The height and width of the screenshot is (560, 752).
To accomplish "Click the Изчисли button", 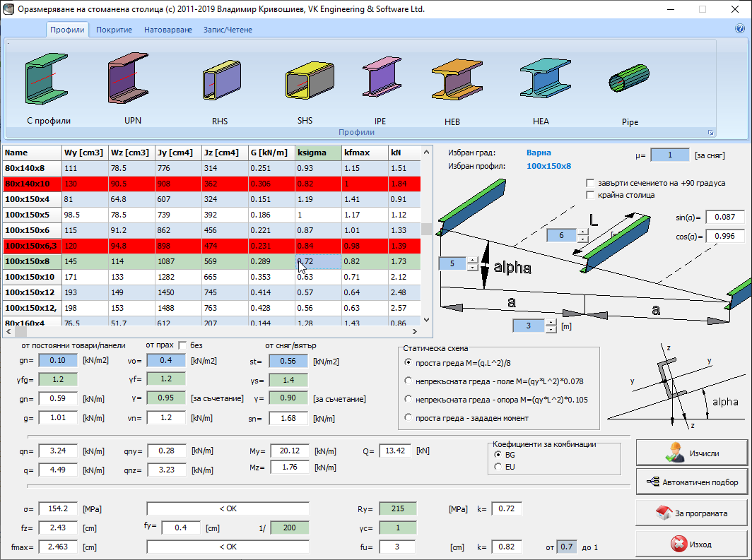I will pyautogui.click(x=691, y=451).
